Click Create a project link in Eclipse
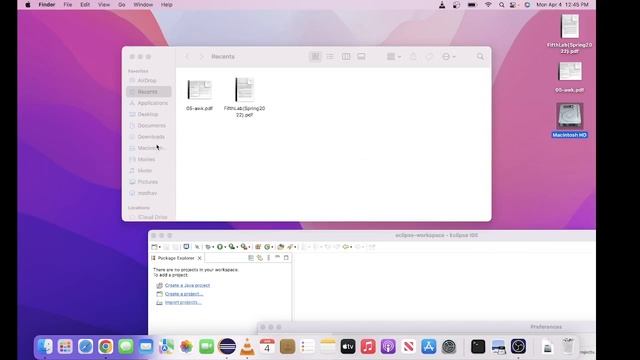This screenshot has width=640, height=360. point(184,294)
